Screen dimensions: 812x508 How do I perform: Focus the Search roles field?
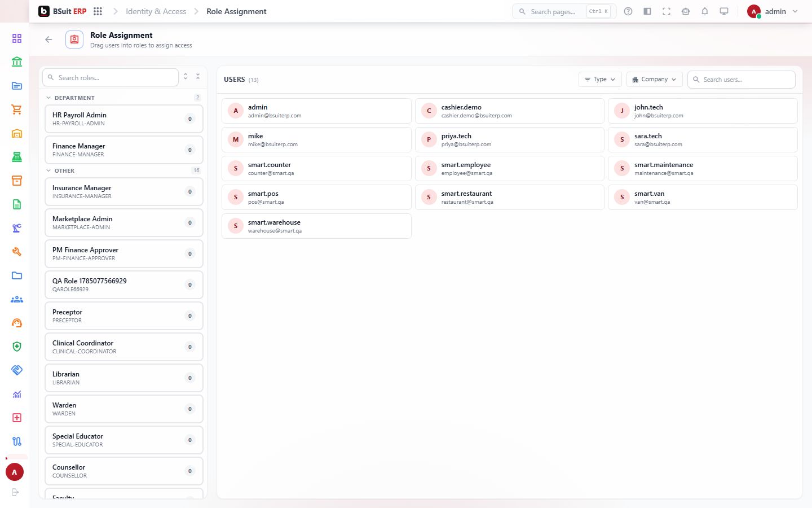coord(111,77)
